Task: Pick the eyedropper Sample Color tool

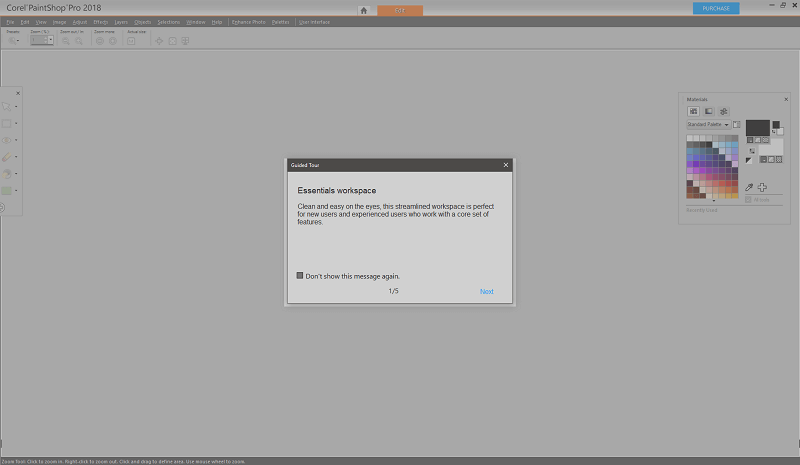Action: (749, 187)
